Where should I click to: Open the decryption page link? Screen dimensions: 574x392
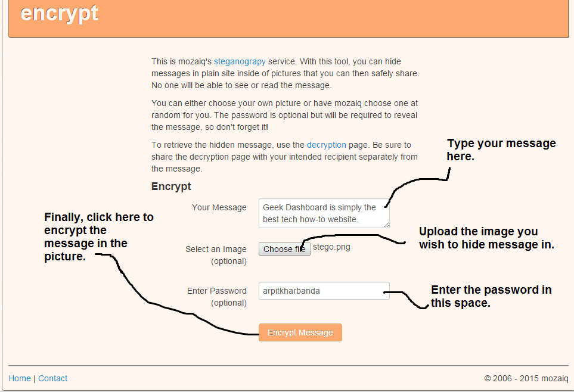click(325, 145)
